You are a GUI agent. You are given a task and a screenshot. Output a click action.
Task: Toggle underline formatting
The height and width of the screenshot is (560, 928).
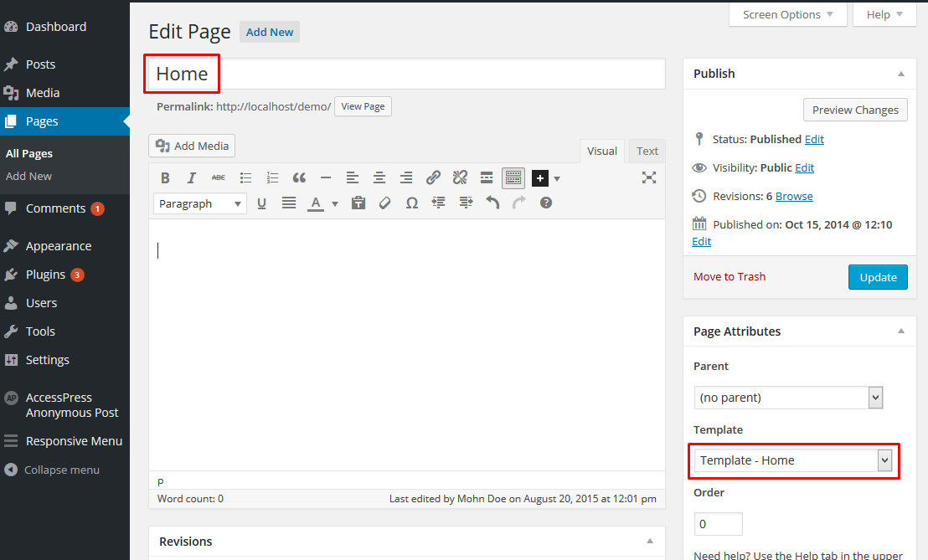click(x=261, y=203)
